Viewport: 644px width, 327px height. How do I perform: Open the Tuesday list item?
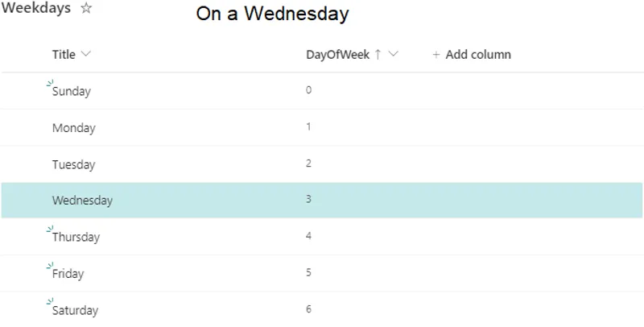click(x=73, y=165)
